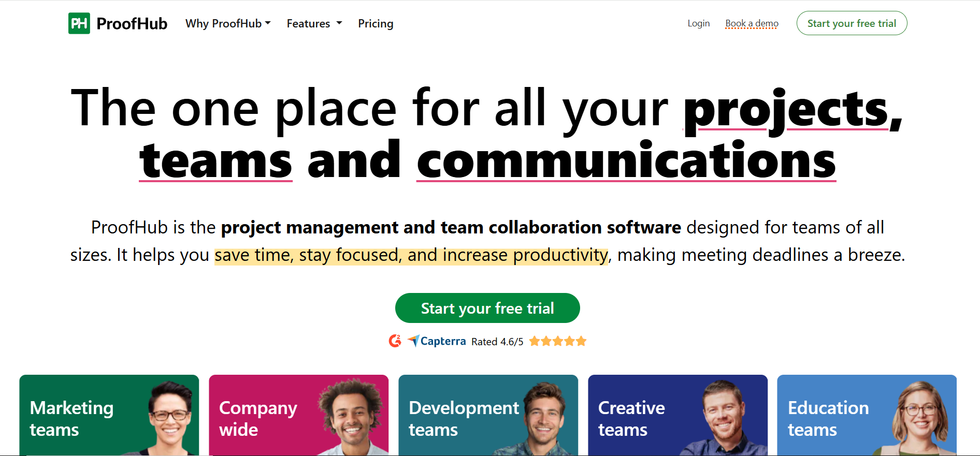This screenshot has height=456, width=980.
Task: Click the Capterra logo
Action: (x=437, y=341)
